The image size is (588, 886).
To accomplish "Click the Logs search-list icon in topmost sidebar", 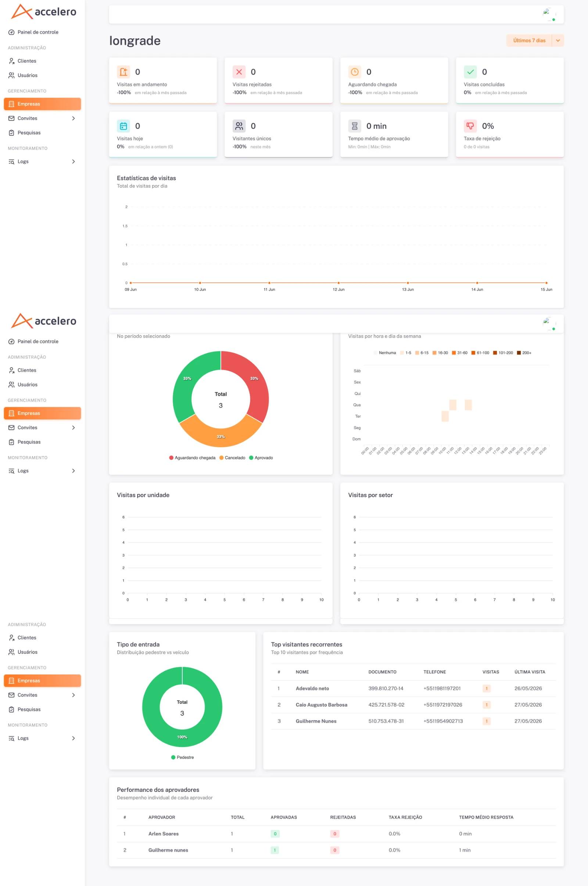I will click(12, 162).
